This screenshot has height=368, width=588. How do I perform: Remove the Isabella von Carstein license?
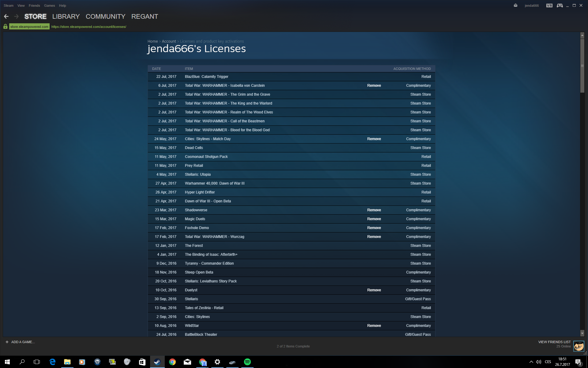point(374,86)
